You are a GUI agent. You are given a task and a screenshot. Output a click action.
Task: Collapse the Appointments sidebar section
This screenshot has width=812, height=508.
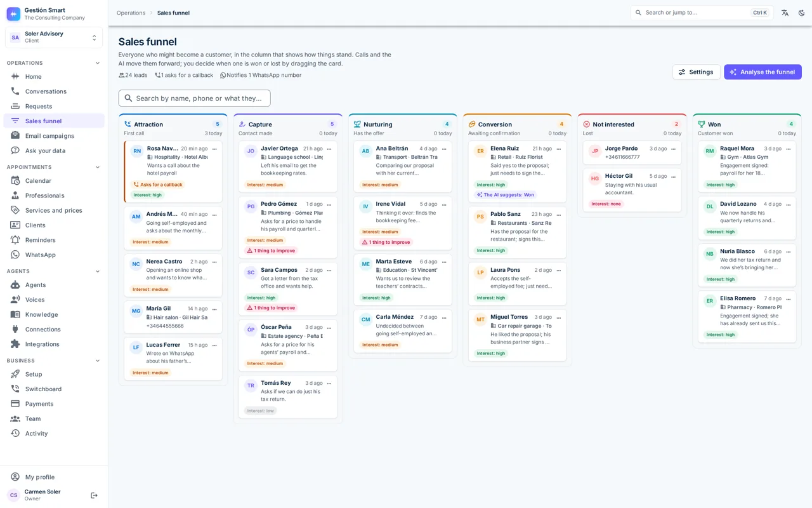[98, 167]
